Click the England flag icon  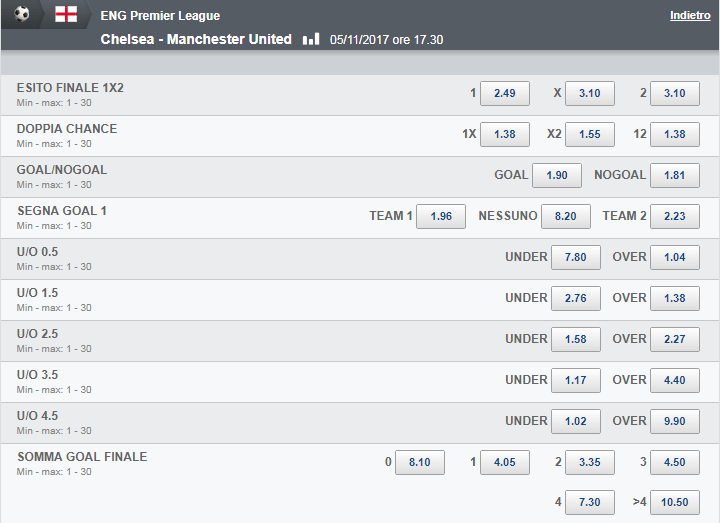[66, 14]
